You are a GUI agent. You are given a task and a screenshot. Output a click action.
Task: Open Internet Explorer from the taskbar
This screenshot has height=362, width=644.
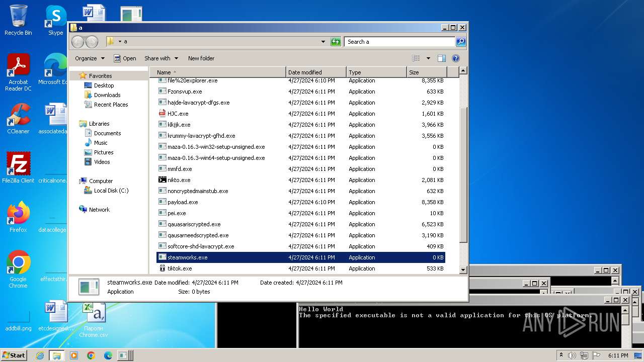click(40, 355)
